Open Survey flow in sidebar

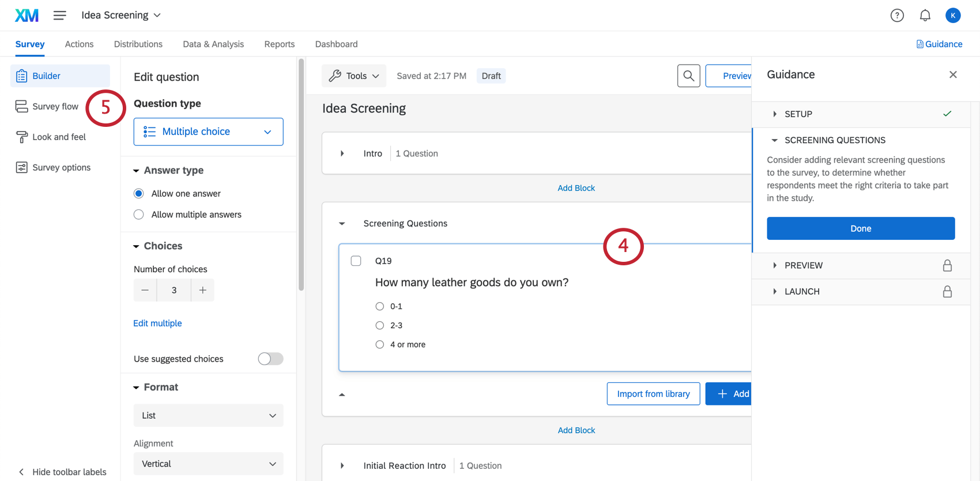coord(55,106)
